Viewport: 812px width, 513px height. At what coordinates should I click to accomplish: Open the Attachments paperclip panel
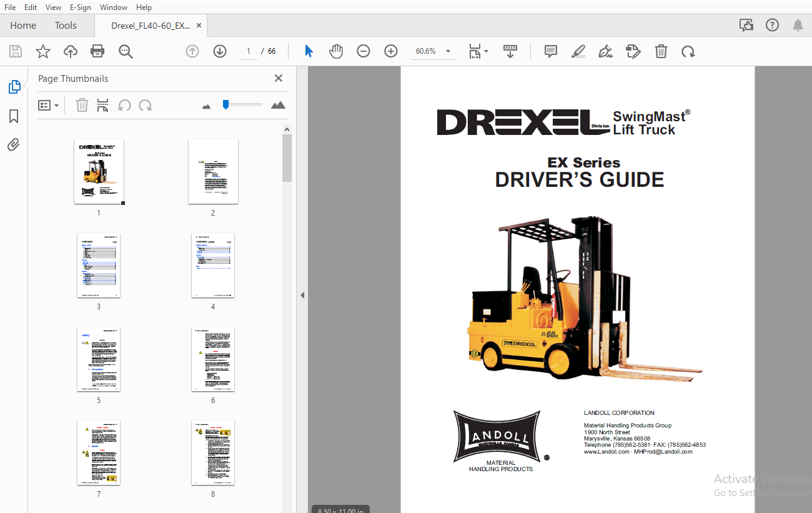click(14, 145)
